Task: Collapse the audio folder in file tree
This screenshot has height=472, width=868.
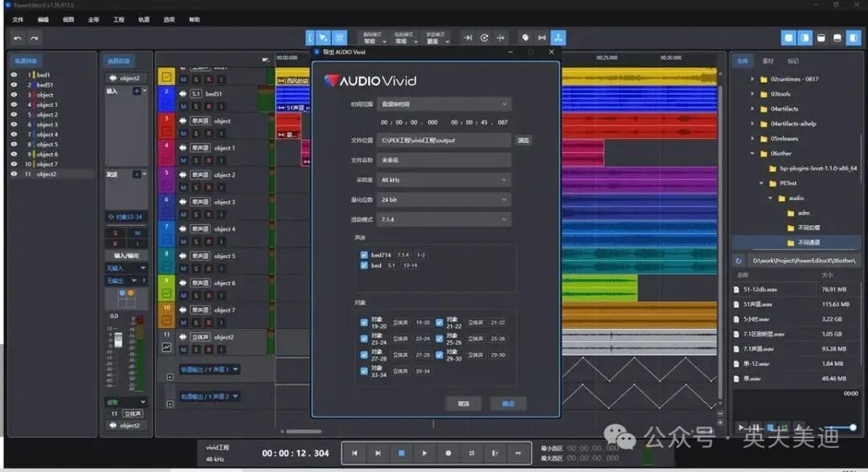Action: tap(770, 199)
